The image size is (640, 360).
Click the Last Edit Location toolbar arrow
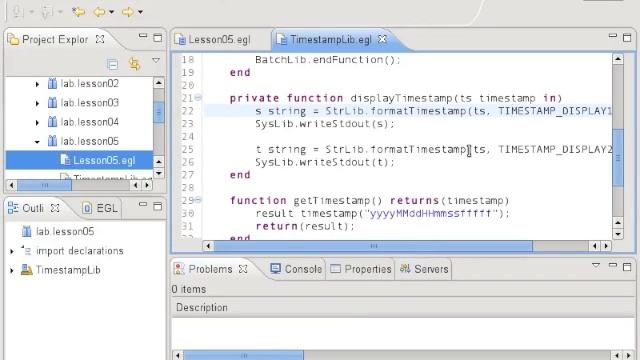78,12
